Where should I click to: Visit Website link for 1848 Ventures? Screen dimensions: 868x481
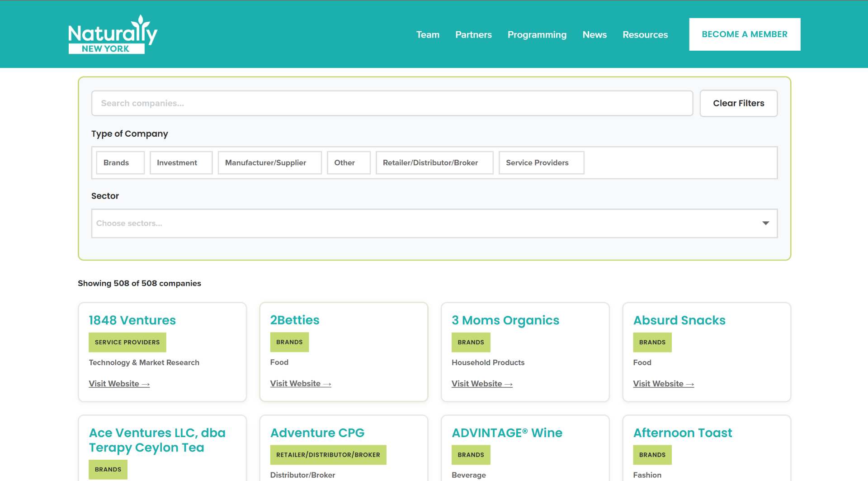pos(119,384)
